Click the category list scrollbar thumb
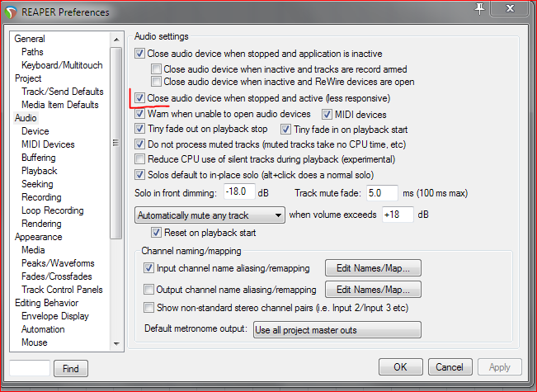The height and width of the screenshot is (392, 537). [x=116, y=143]
